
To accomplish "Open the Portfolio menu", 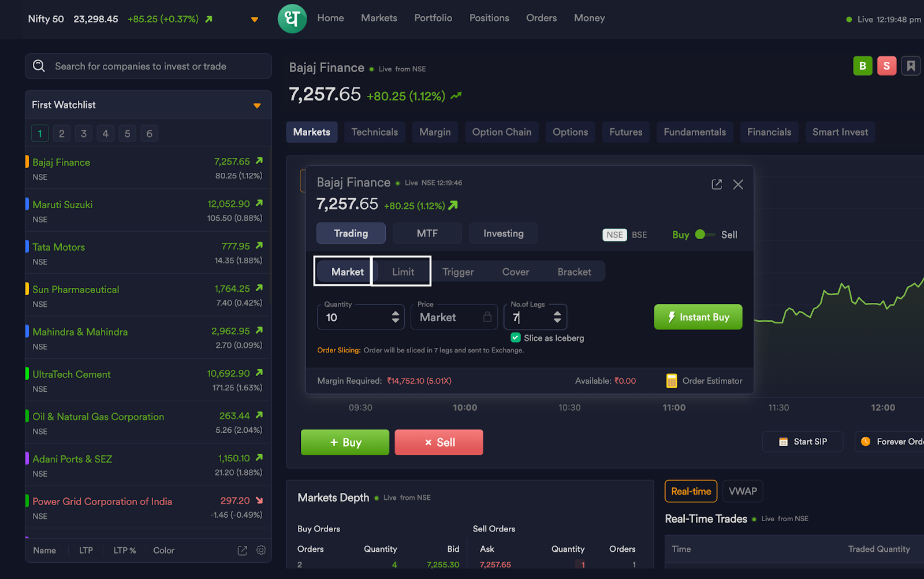I will [x=433, y=18].
